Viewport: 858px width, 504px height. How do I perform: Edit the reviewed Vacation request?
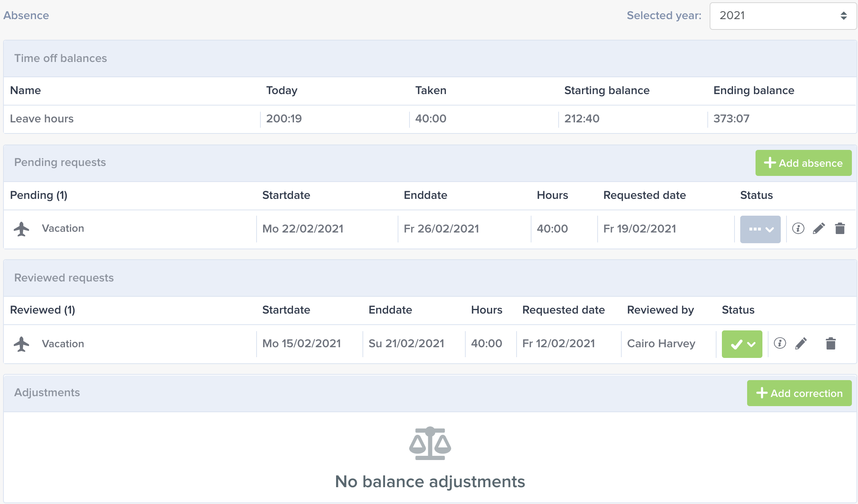point(801,343)
